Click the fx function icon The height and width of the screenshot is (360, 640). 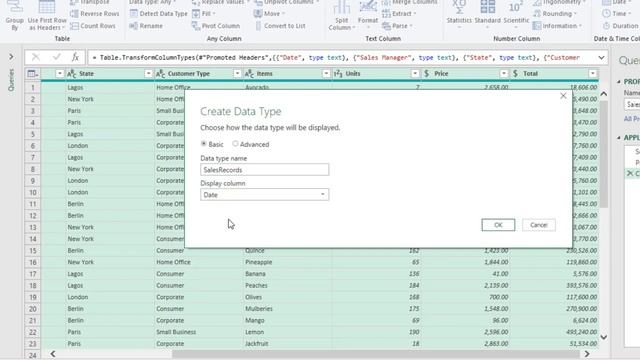75,57
